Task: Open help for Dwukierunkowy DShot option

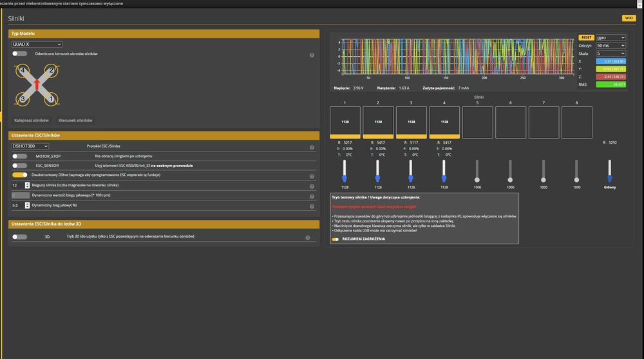Action: tap(312, 175)
